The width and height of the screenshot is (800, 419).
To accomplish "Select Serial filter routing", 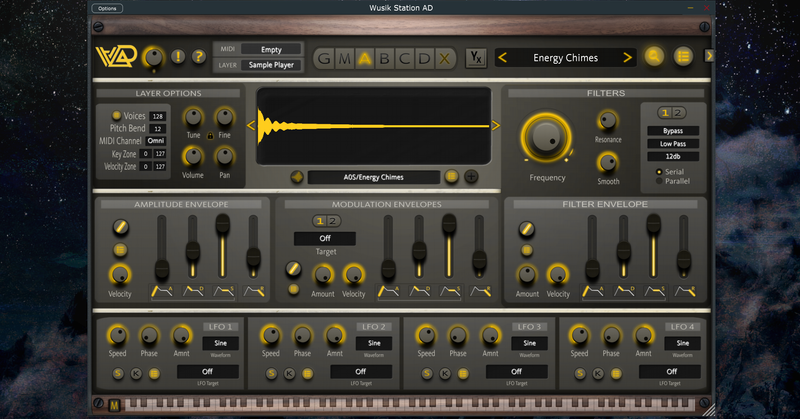I will [x=659, y=172].
